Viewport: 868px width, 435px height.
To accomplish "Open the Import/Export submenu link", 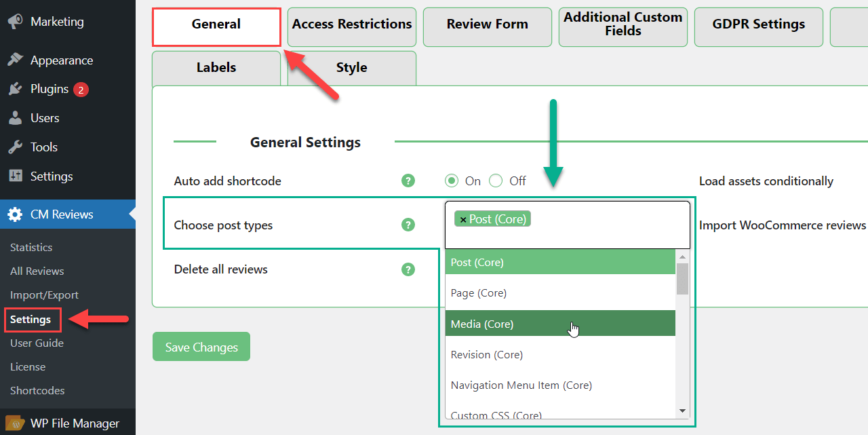I will (x=44, y=295).
